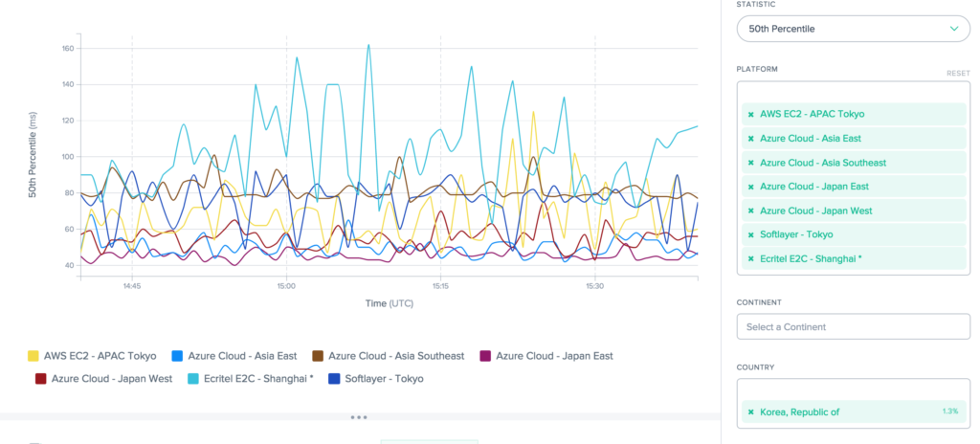Click the RESET link above platforms

click(x=958, y=74)
